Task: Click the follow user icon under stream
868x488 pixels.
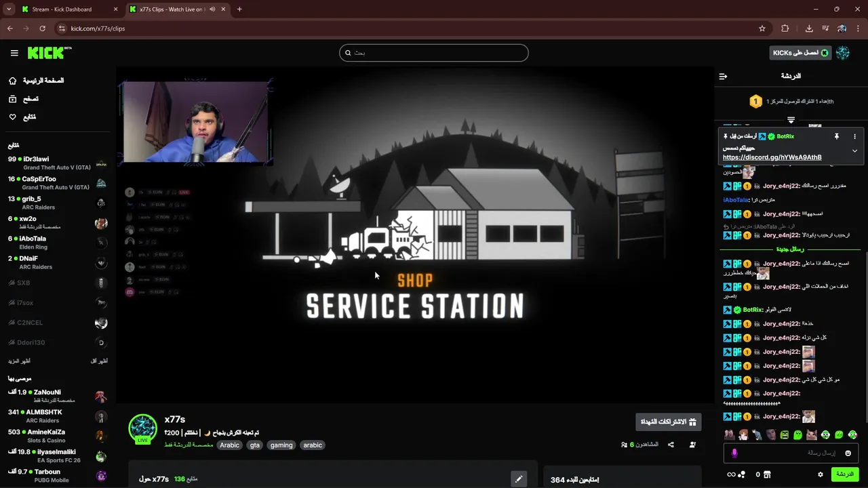Action: click(x=692, y=445)
